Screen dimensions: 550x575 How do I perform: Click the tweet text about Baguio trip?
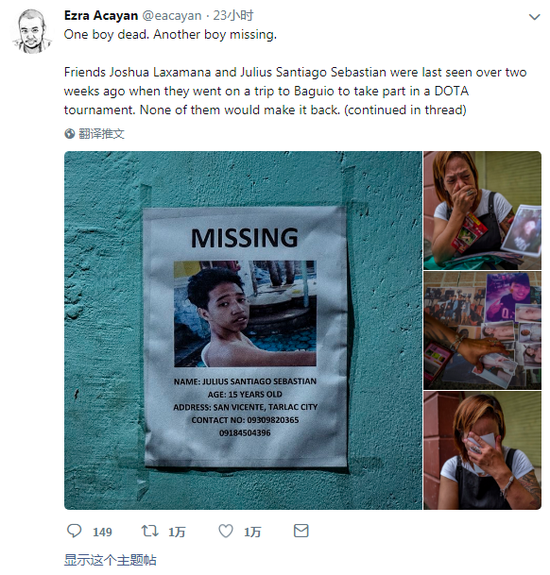click(295, 91)
